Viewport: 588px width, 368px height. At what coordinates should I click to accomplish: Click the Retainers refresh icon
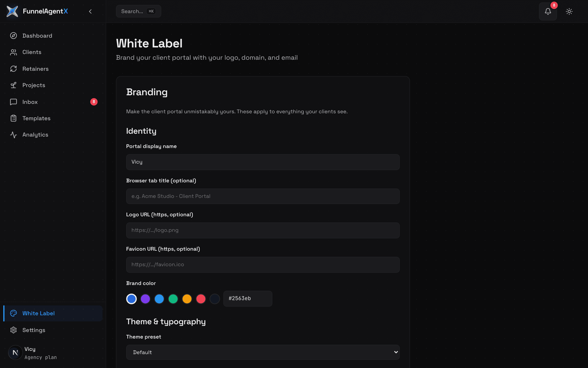[13, 69]
